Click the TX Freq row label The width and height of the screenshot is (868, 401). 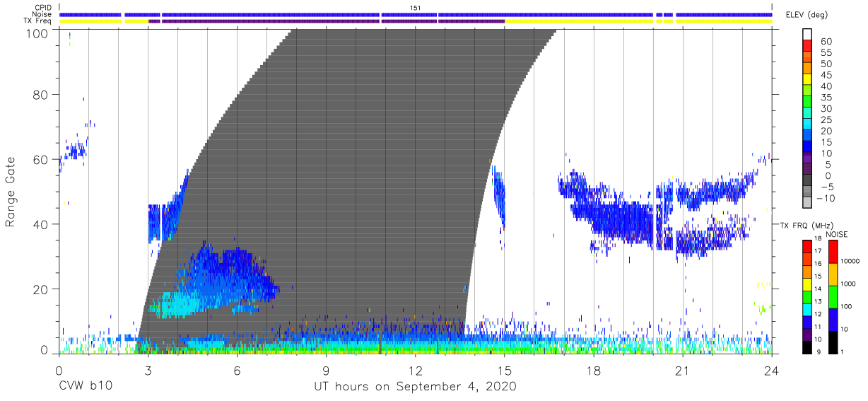tap(37, 21)
